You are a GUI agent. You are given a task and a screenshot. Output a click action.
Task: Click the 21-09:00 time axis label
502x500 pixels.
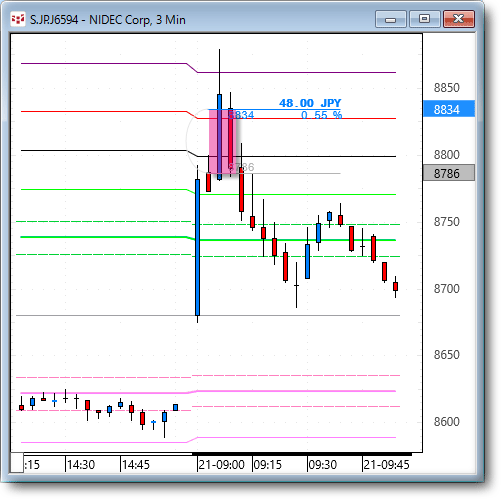[x=221, y=464]
